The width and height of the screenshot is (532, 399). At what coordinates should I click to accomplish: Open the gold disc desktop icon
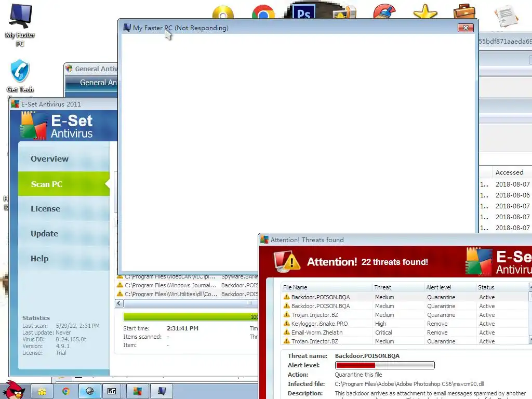pos(223,12)
